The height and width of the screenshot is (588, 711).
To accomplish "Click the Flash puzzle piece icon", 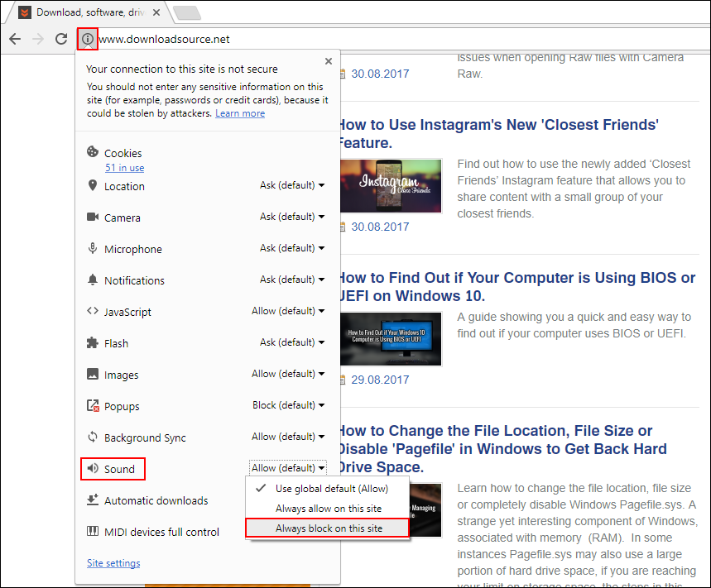I will pyautogui.click(x=93, y=342).
